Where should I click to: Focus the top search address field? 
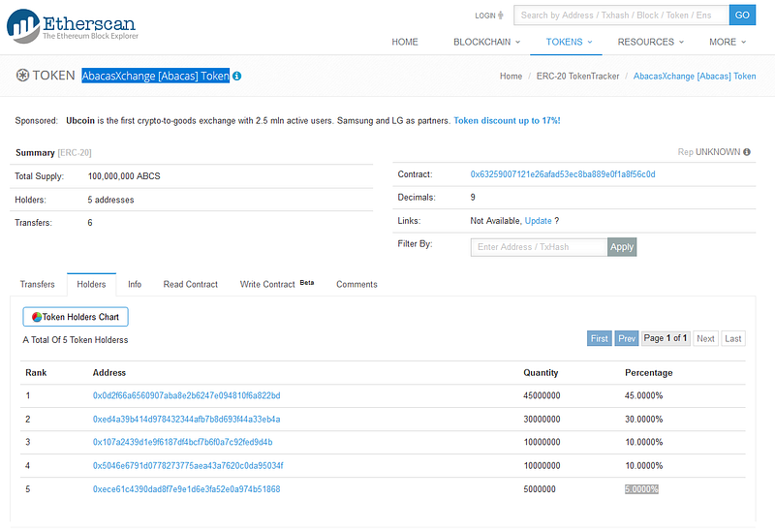pos(621,15)
